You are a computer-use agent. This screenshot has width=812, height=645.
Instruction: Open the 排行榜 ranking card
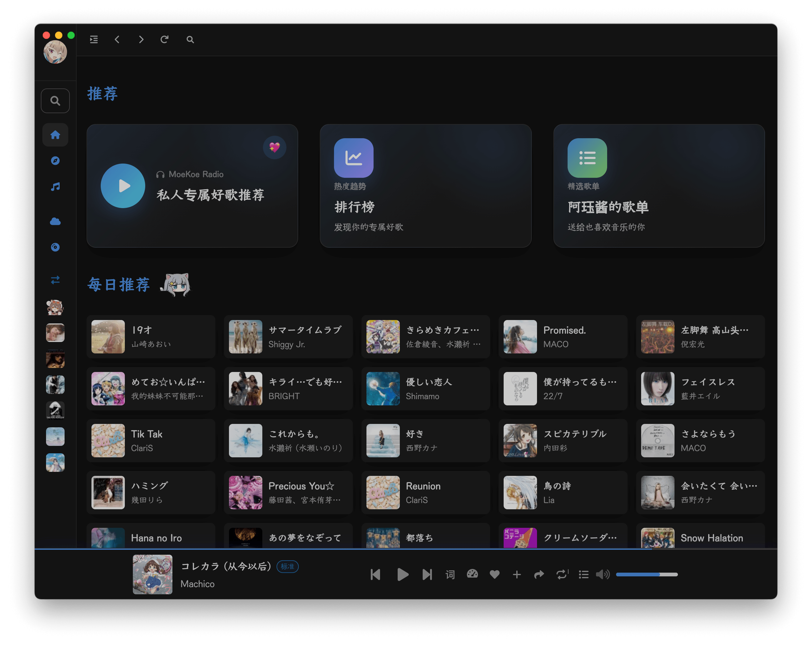coord(425,186)
